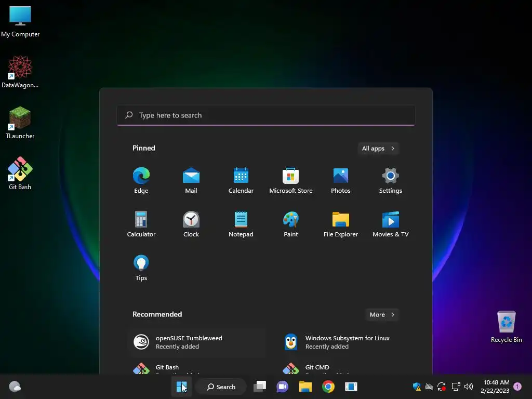This screenshot has height=399, width=532.
Task: Launch Google Chrome from the taskbar
Action: (x=328, y=387)
